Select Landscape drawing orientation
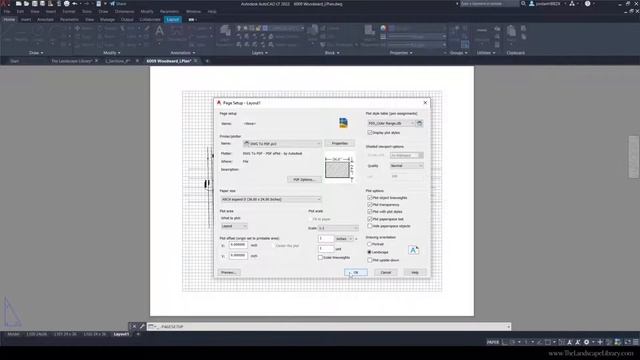 369,252
